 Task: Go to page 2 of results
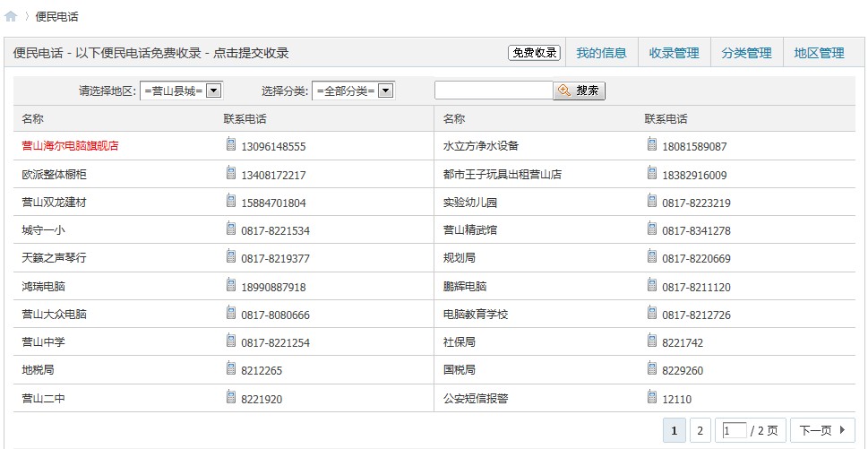(700, 430)
